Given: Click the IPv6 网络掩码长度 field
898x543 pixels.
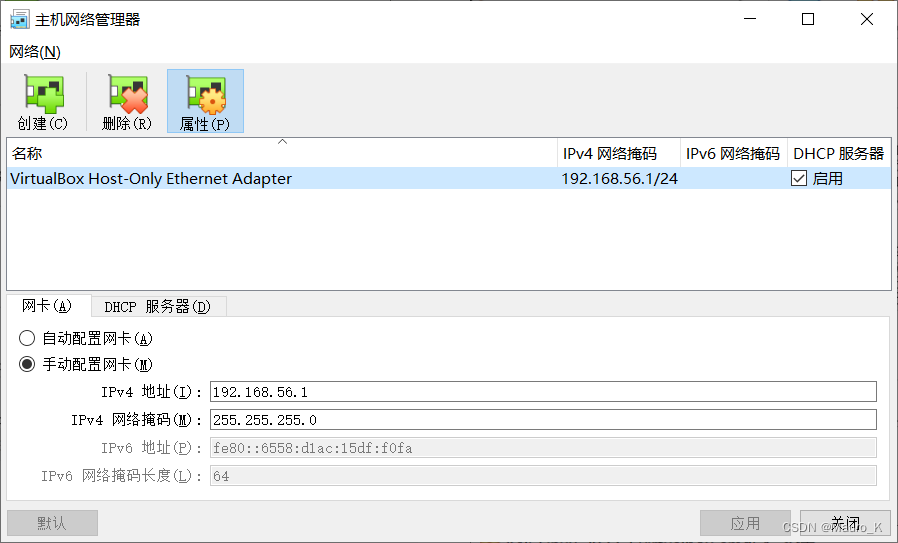Looking at the screenshot, I should [x=543, y=476].
